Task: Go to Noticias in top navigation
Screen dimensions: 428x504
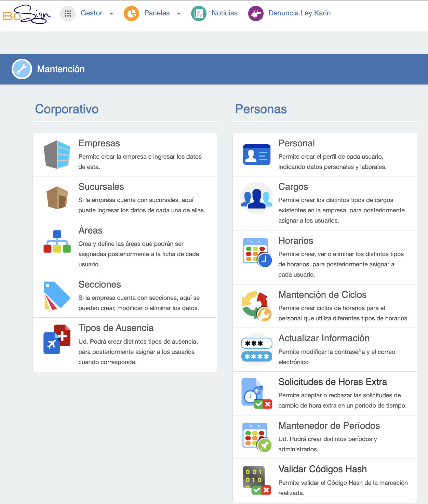Action: (225, 13)
